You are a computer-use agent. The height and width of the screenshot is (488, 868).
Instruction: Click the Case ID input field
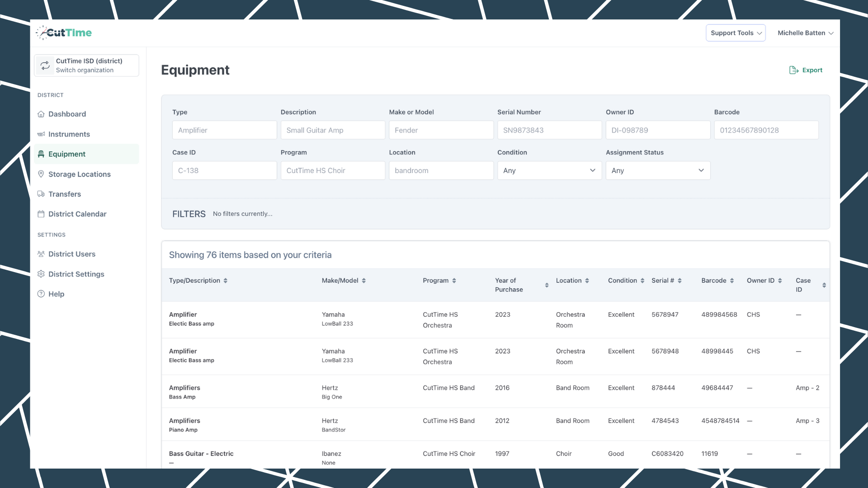(224, 170)
